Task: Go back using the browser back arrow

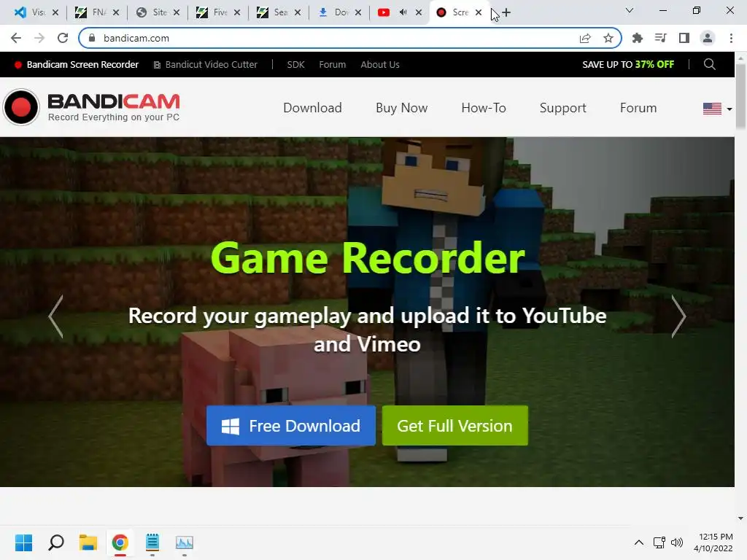Action: click(x=16, y=38)
